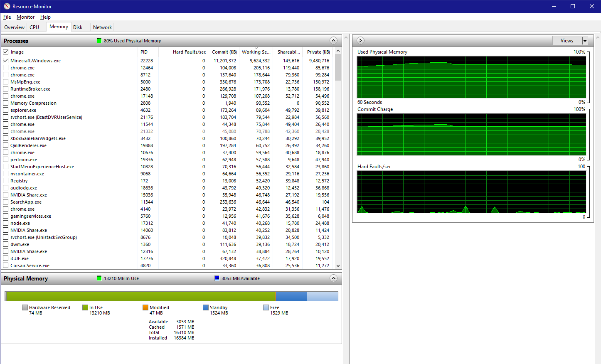Screen dimensions: 601x364
Task: Tick the explorer.exe process checkbox
Action: pyautogui.click(x=6, y=110)
